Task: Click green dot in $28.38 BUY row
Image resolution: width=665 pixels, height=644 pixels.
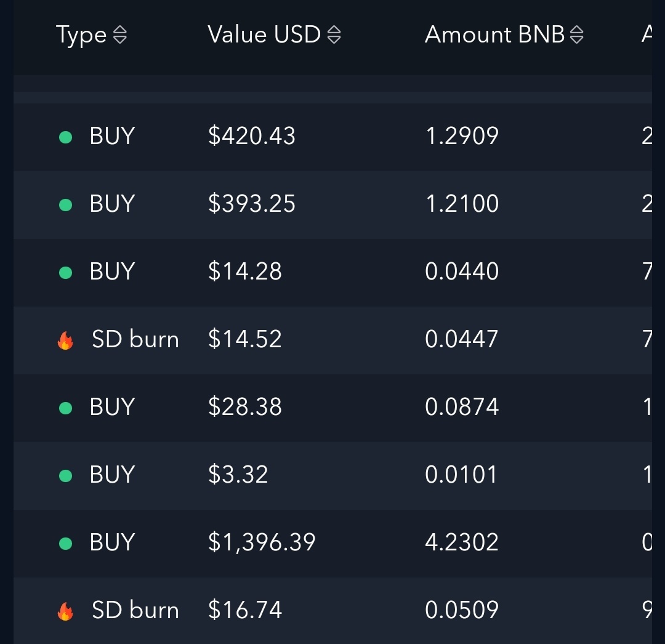Action: coord(65,408)
